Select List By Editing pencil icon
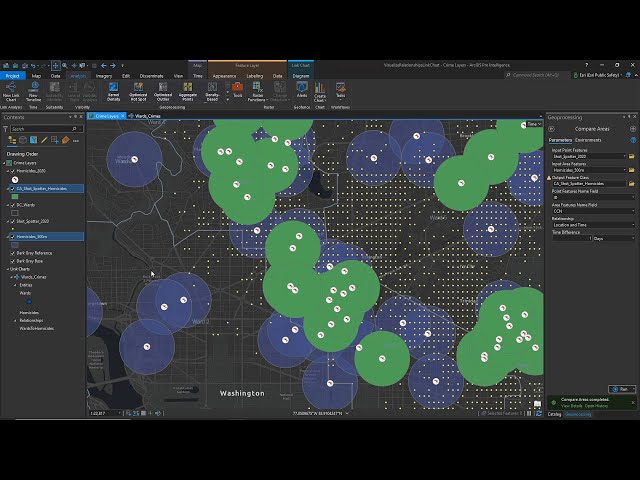The height and width of the screenshot is (480, 640). pos(44,140)
